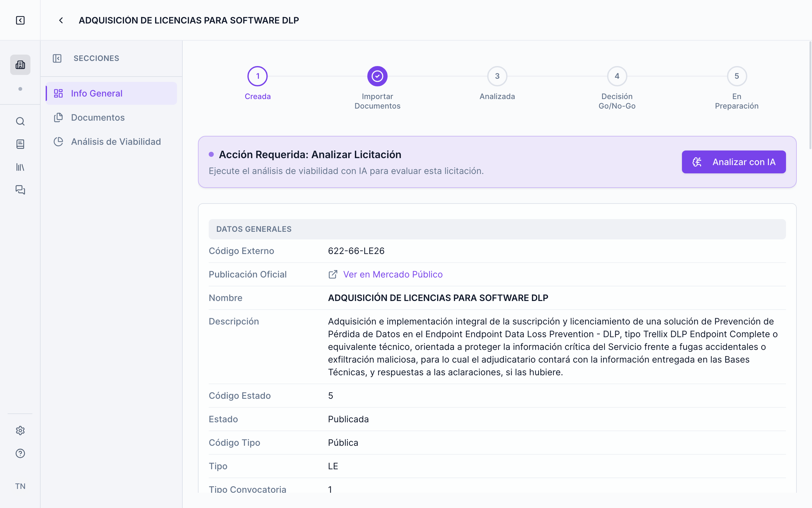The width and height of the screenshot is (812, 508).
Task: Click the page vertical scrollbar
Action: 810,95
